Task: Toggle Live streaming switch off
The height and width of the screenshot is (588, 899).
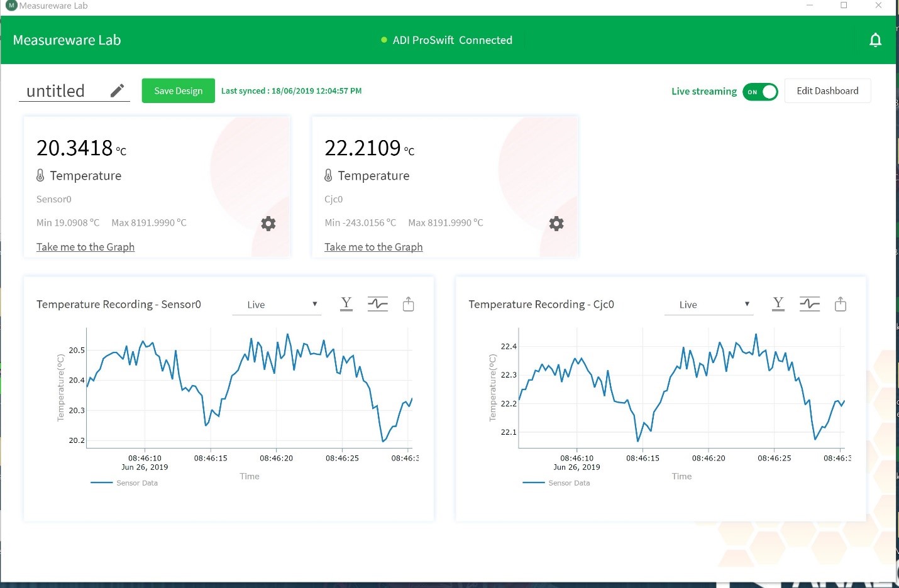Action: tap(760, 92)
